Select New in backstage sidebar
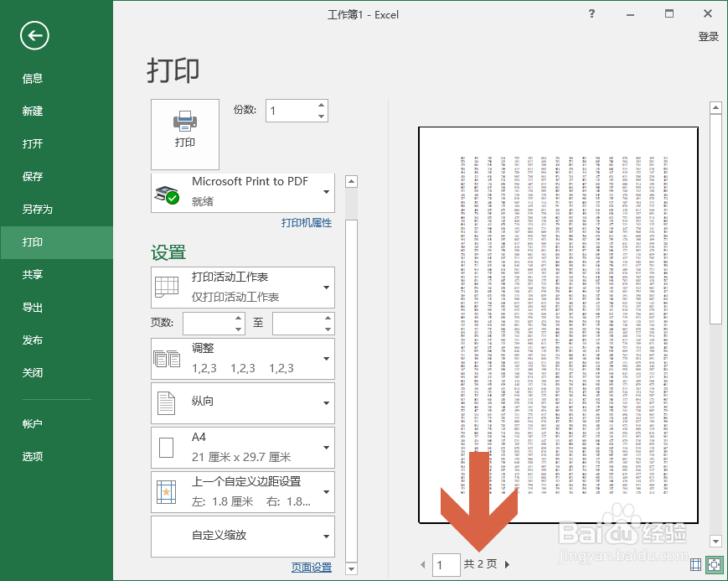Viewport: 728px width, 581px height. tap(57, 112)
